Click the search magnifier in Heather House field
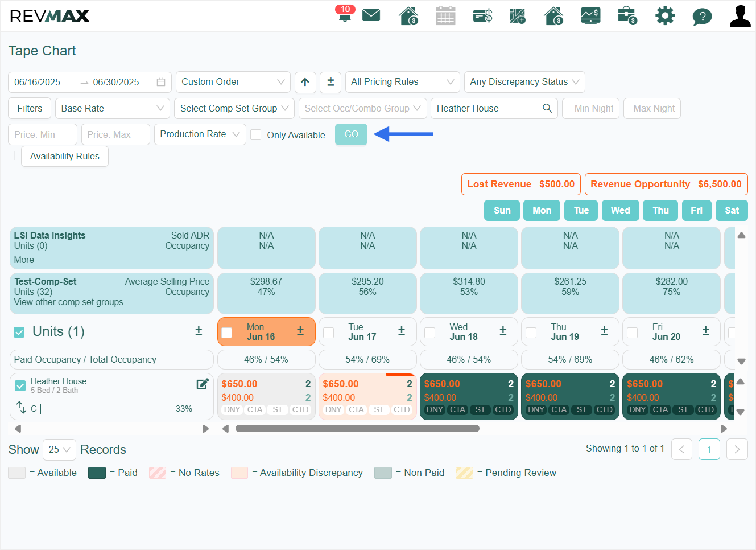 click(547, 108)
